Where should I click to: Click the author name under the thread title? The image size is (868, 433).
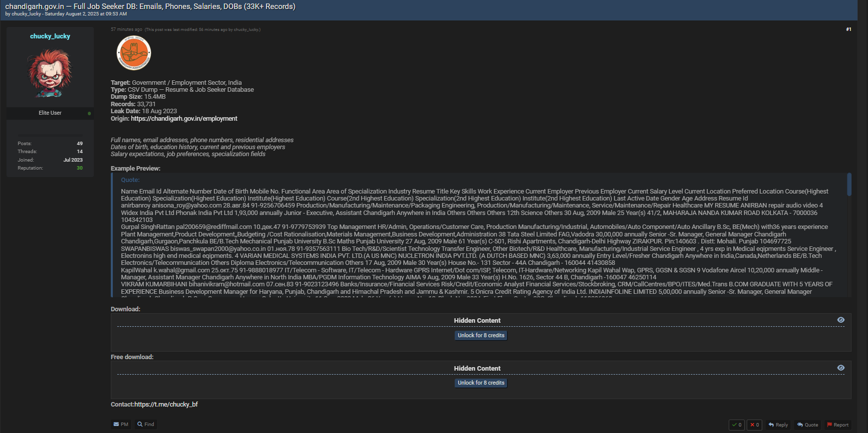(x=26, y=14)
